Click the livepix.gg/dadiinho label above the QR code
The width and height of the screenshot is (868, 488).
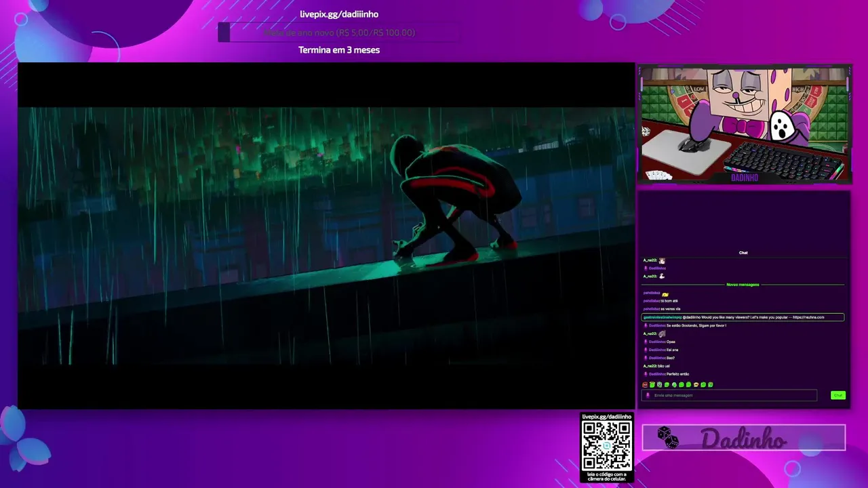[x=607, y=417]
